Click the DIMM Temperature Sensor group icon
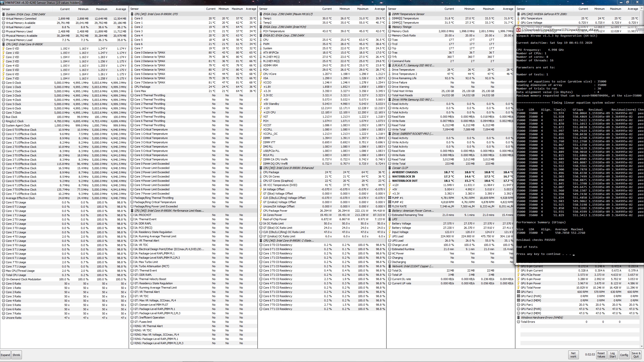Image resolution: width=644 pixels, height=362 pixels. pyautogui.click(x=390, y=14)
